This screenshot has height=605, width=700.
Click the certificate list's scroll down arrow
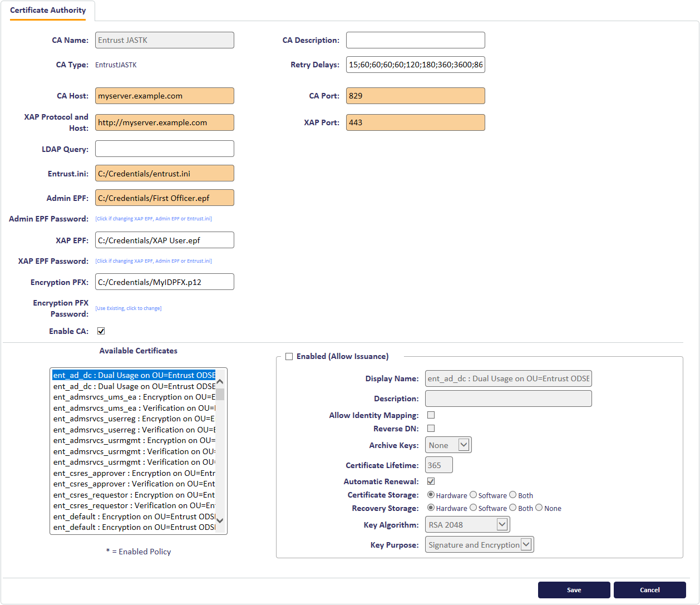220,520
